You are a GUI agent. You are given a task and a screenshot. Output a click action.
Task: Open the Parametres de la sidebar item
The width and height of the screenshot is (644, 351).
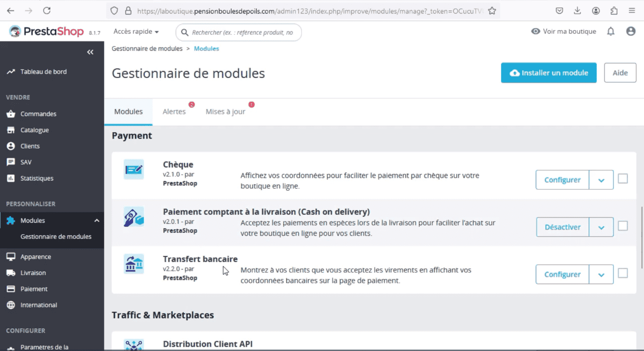(x=44, y=347)
